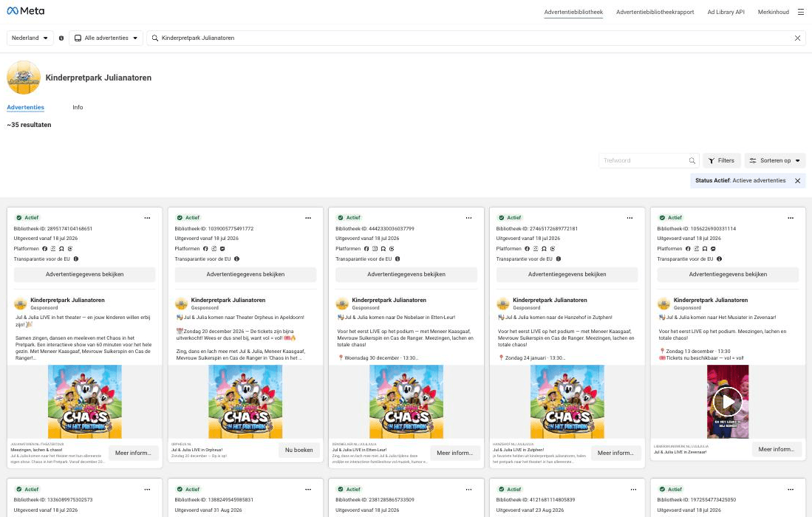
Task: Click the Kinderpretpark Julianatoren profile picture
Action: coord(24,78)
